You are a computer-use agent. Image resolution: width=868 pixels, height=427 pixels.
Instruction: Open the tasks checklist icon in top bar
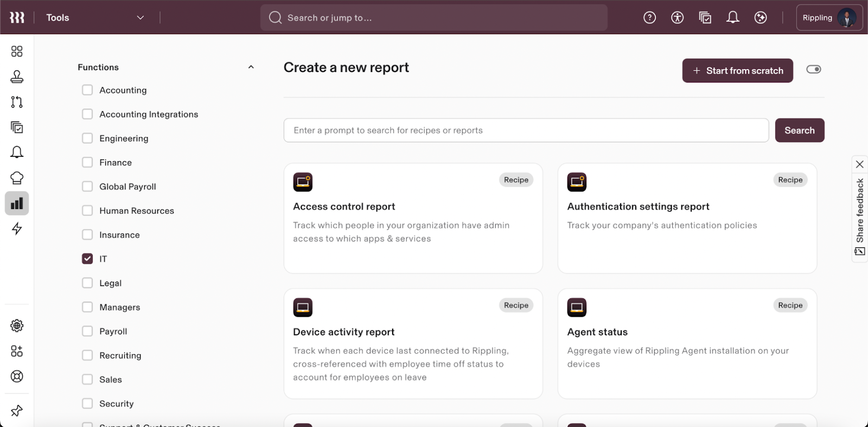coord(705,18)
